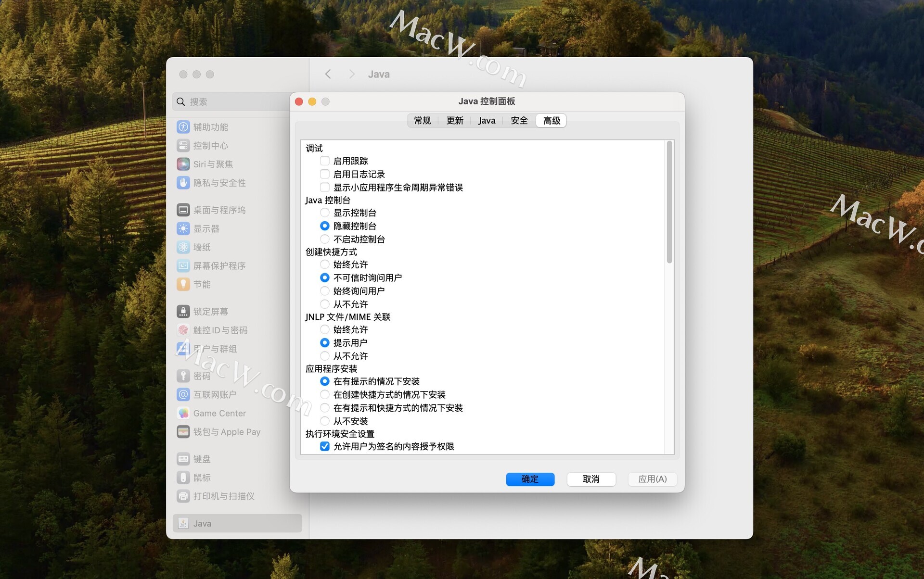Click the 桌面与程序坞 icon
Viewport: 924px width, 579px height.
pos(183,210)
